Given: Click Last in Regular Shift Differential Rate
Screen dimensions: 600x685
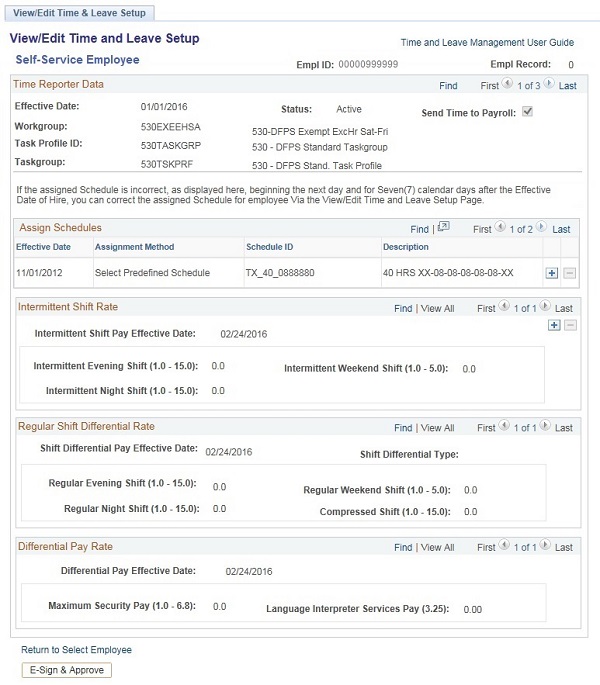Looking at the screenshot, I should [x=564, y=428].
